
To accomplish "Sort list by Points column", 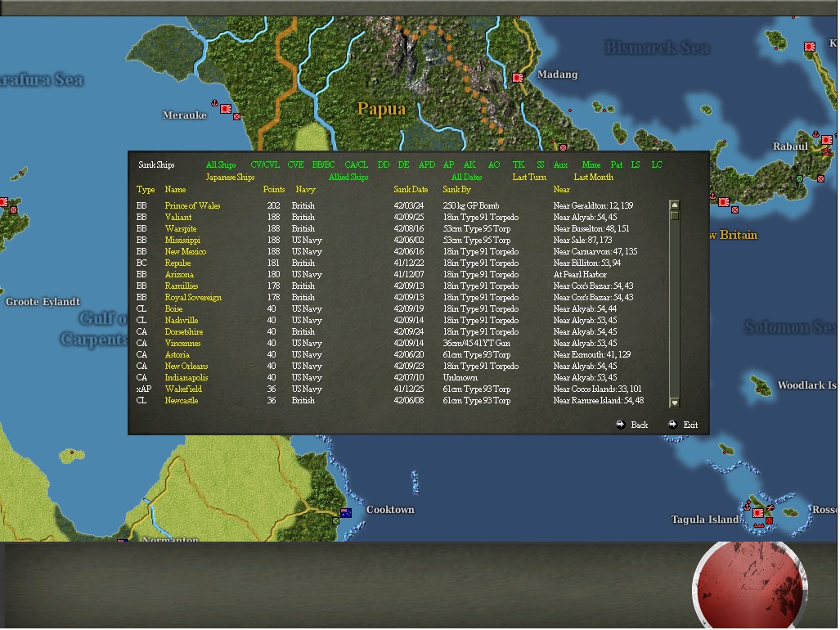I will 274,189.
